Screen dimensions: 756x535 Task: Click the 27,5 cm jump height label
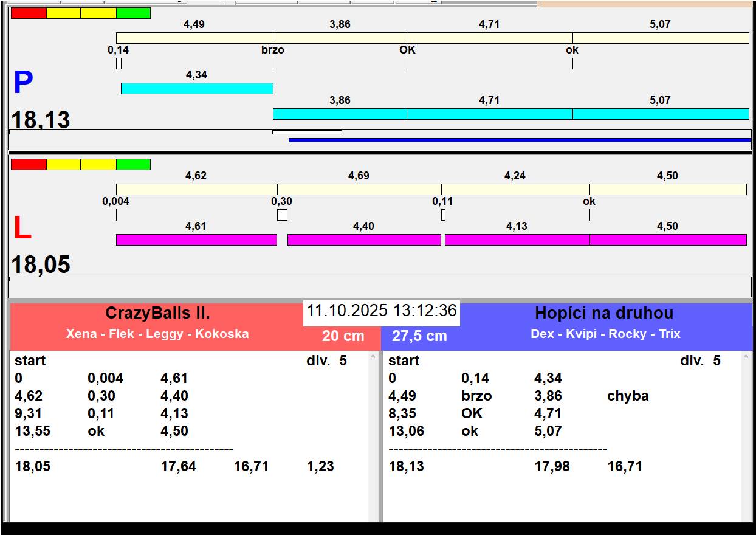pyautogui.click(x=419, y=336)
